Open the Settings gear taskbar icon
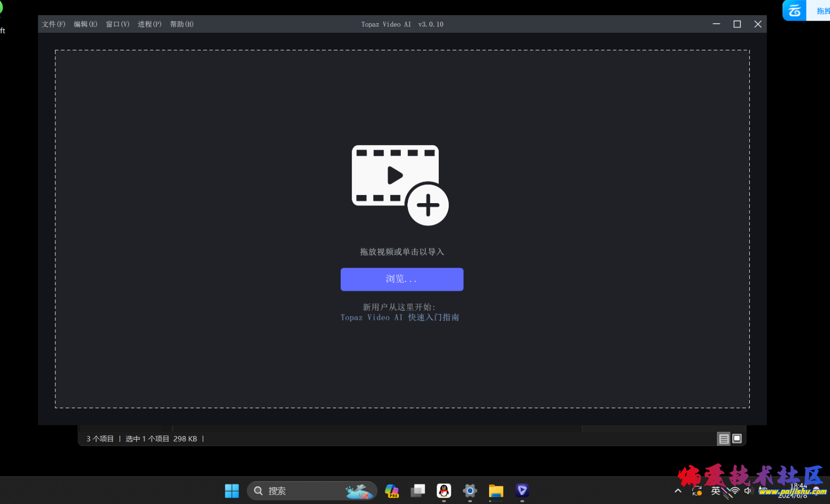 pyautogui.click(x=470, y=491)
